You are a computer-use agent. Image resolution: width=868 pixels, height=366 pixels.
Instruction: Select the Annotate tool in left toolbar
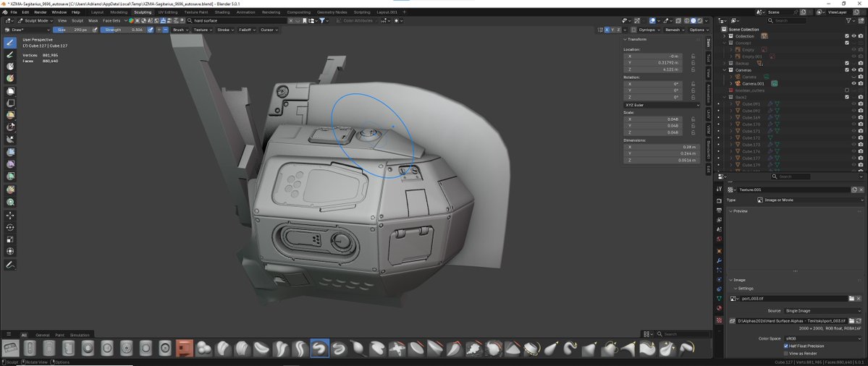click(10, 265)
